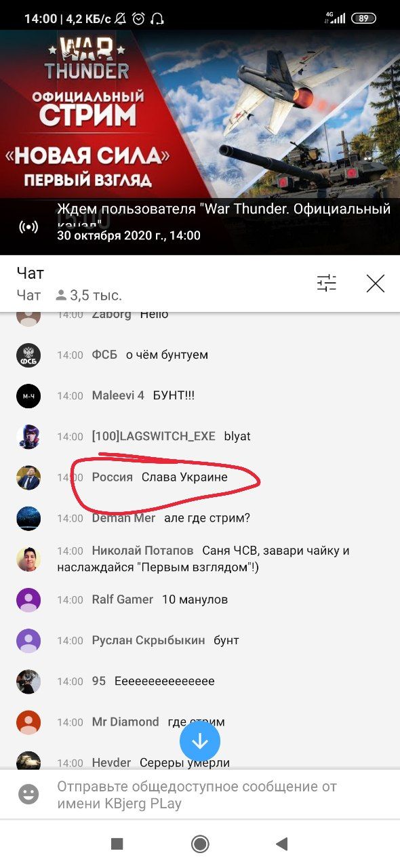Jump to latest messages arrow button
400x868 pixels.
click(200, 741)
